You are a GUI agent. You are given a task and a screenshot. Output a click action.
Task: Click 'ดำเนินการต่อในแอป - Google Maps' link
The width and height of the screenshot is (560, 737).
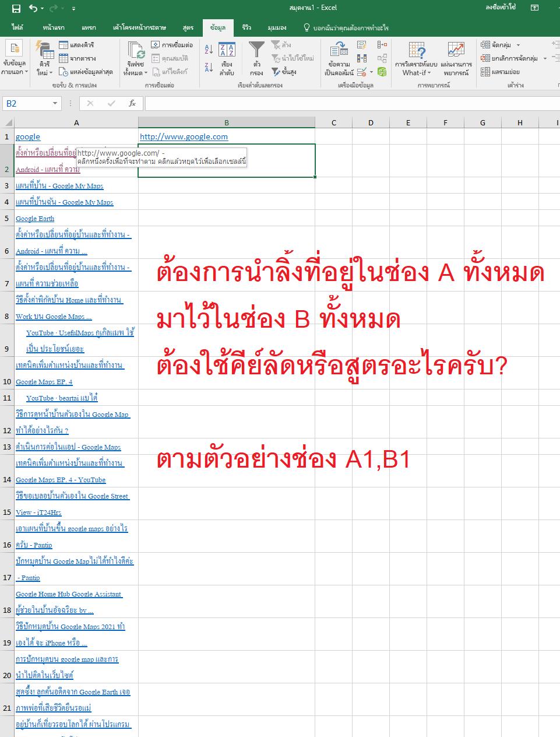[68, 447]
